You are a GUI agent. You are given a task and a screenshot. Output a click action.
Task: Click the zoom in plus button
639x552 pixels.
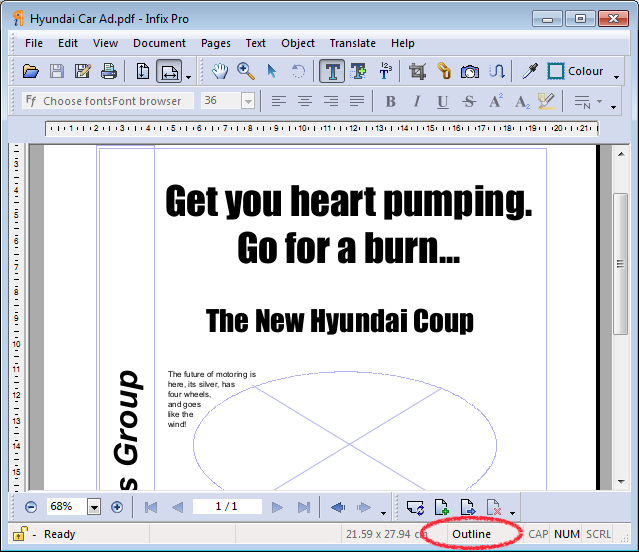pos(117,507)
